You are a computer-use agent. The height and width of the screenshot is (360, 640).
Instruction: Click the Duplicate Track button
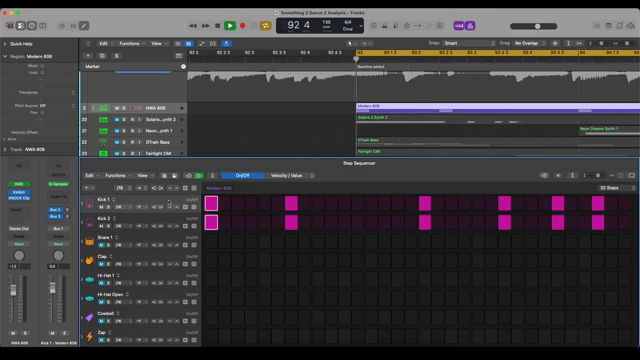tap(102, 56)
